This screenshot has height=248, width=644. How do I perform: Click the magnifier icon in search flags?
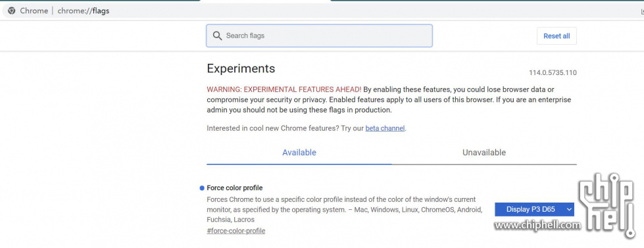tap(217, 36)
